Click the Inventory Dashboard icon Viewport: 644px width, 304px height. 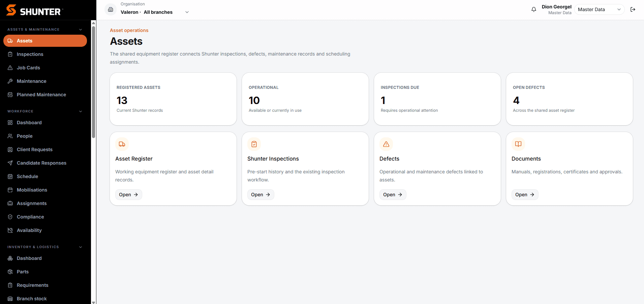tap(10, 258)
